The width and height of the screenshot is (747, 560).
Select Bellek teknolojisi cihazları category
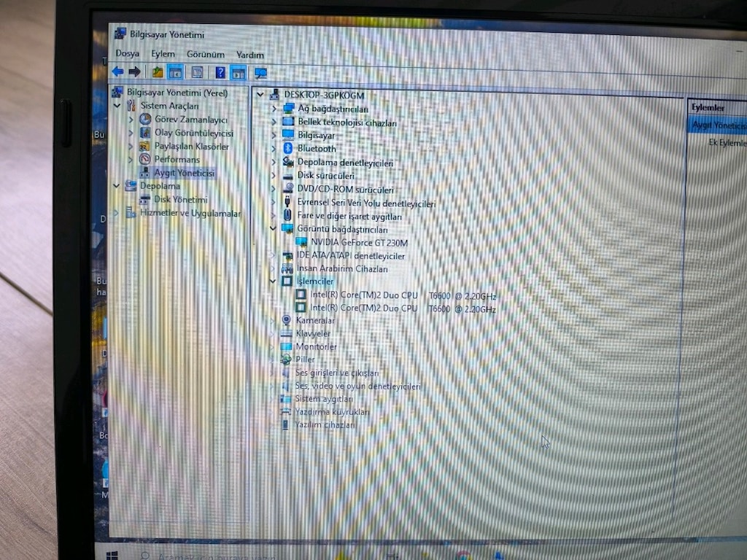[x=347, y=122]
